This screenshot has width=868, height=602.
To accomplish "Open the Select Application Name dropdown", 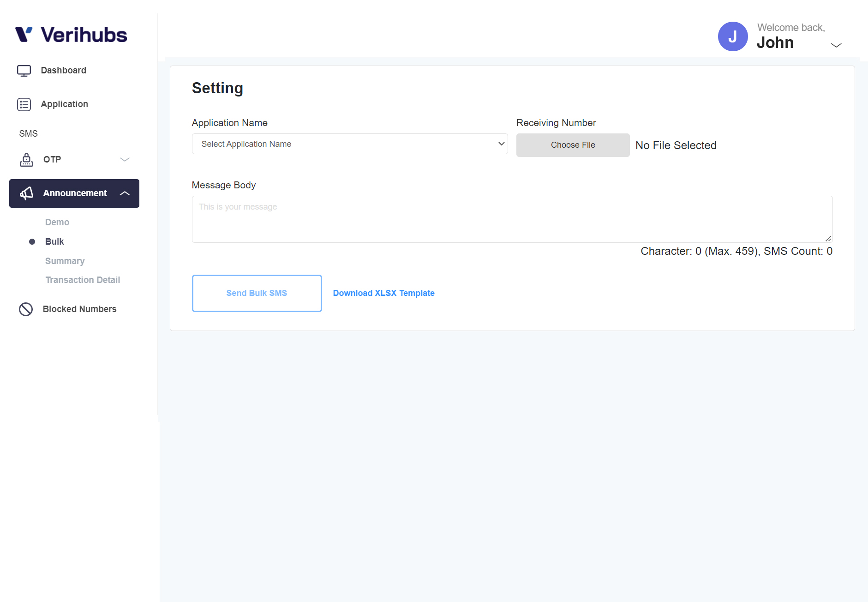I will click(x=350, y=144).
